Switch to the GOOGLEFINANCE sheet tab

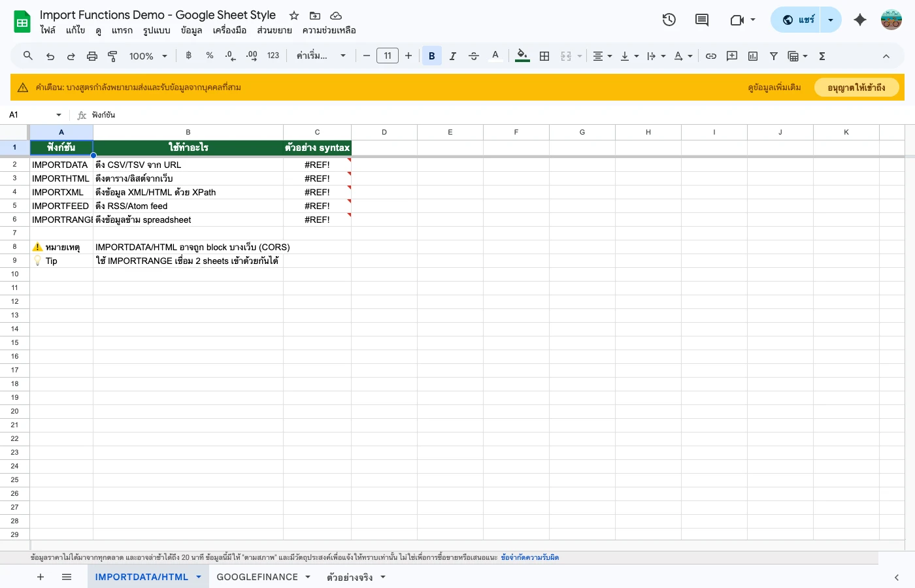click(x=258, y=577)
